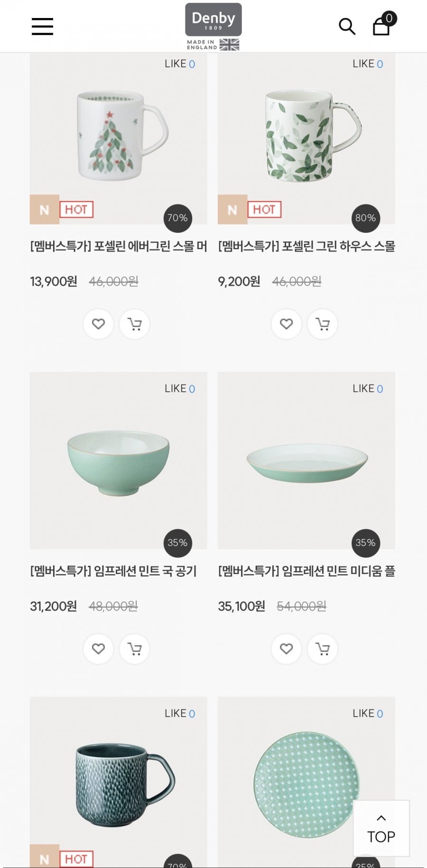427x868 pixels.
Task: Add Evergreen small mug to cart
Action: click(x=135, y=324)
